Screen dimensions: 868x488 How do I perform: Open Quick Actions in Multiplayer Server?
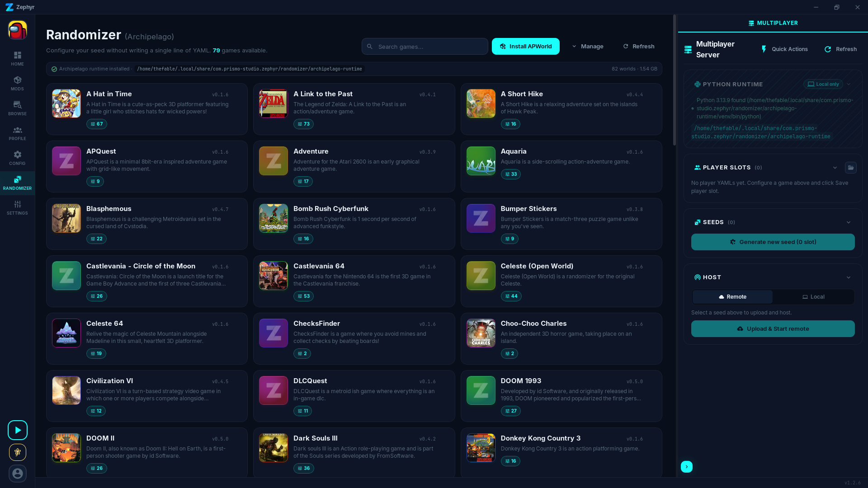point(784,49)
